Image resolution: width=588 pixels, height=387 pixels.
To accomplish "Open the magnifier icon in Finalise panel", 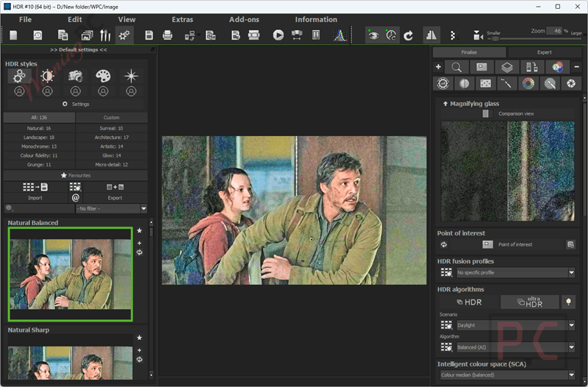I will [456, 67].
